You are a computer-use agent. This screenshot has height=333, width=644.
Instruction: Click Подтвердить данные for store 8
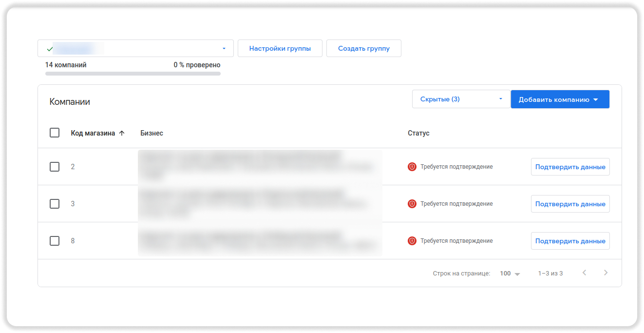tap(570, 241)
